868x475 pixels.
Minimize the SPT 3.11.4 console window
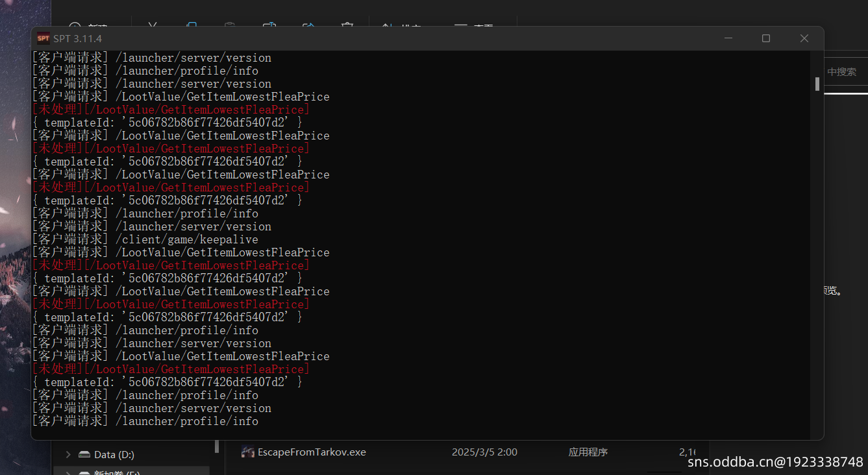728,38
